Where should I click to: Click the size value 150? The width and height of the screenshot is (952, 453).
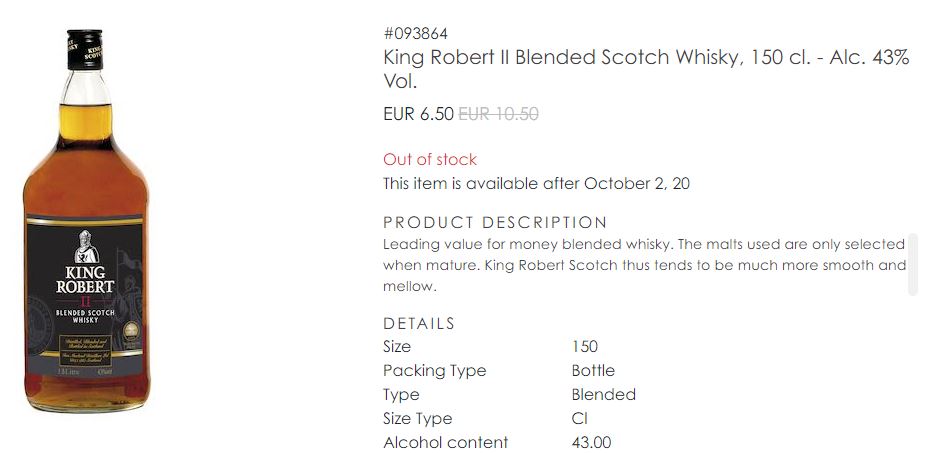click(585, 347)
